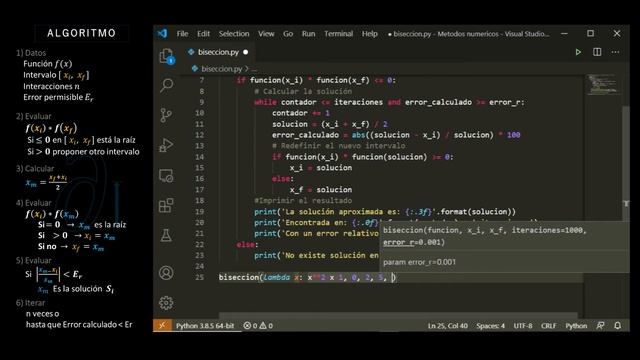Select the biseccion.py editor tab
The height and width of the screenshot is (360, 640).
click(218, 52)
